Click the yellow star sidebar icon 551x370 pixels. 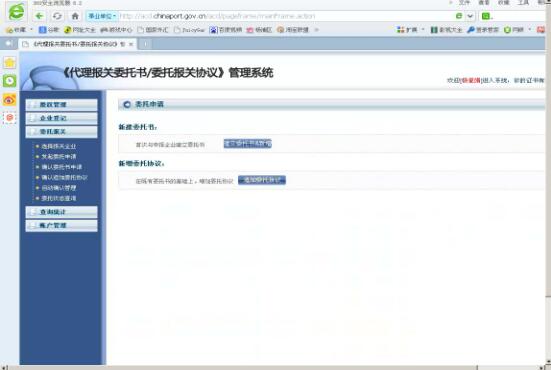pos(9,63)
